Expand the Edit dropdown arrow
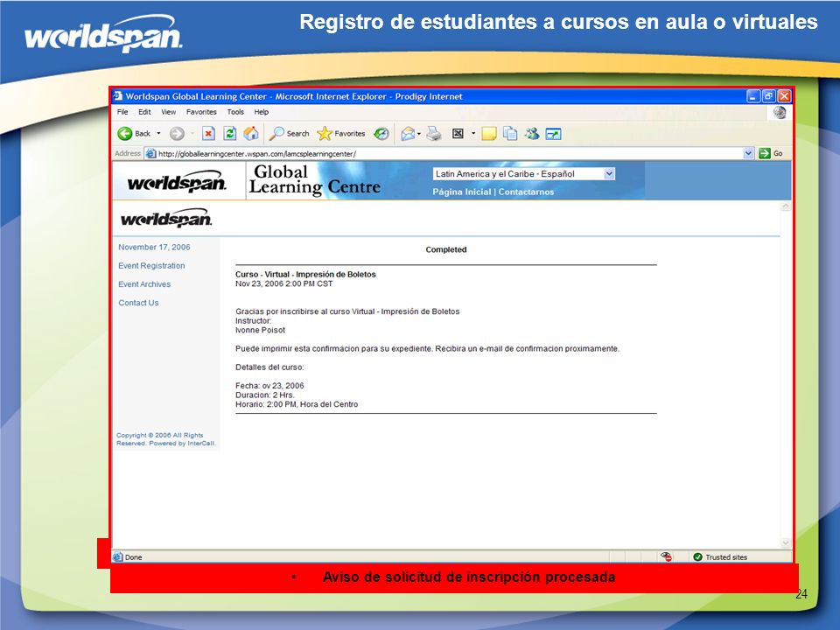Screen dimensions: 840x630 tap(473, 133)
